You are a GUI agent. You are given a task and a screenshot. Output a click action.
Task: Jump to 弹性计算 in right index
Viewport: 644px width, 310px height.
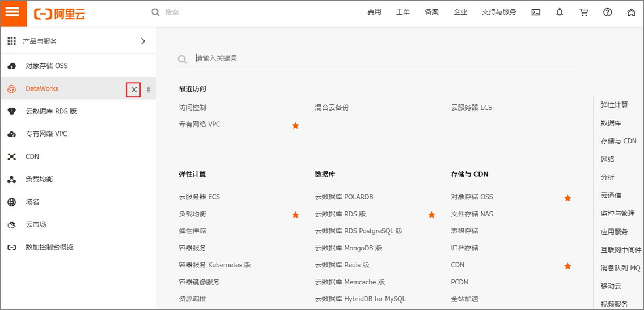coord(614,105)
